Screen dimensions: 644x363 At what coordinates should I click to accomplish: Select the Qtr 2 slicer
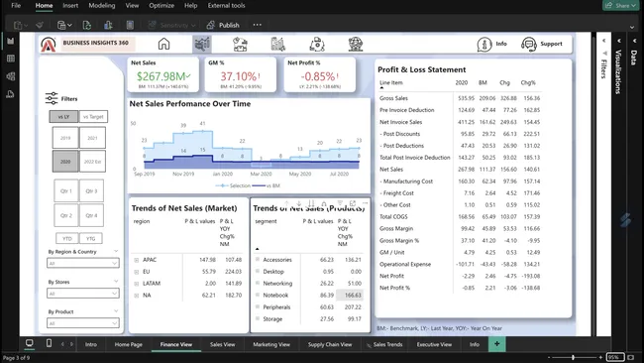point(66,215)
